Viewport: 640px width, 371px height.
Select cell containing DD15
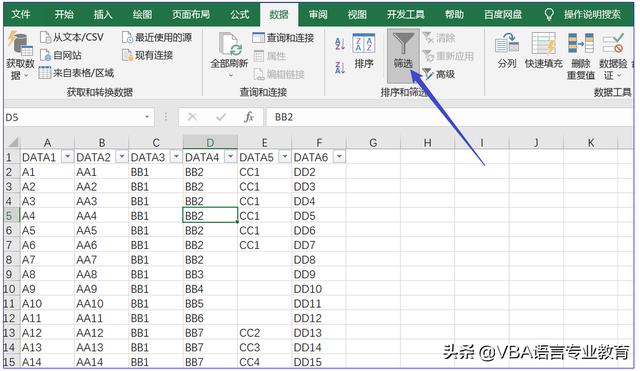coord(319,362)
